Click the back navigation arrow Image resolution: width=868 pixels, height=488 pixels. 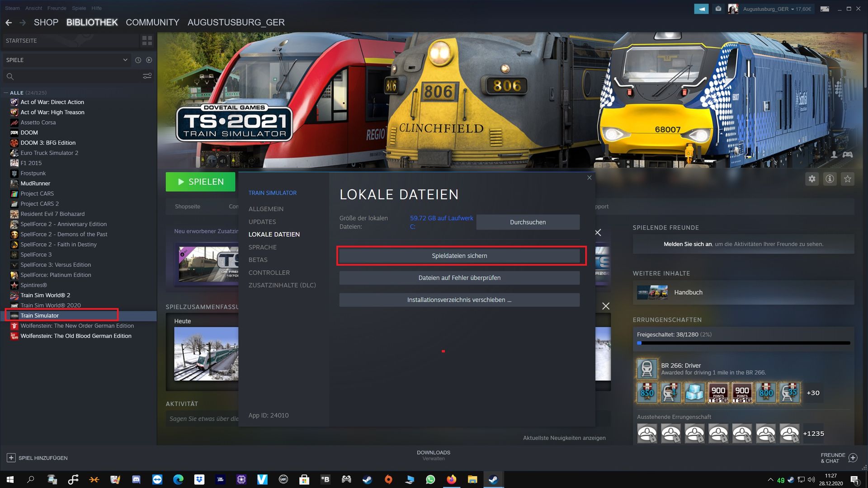9,23
